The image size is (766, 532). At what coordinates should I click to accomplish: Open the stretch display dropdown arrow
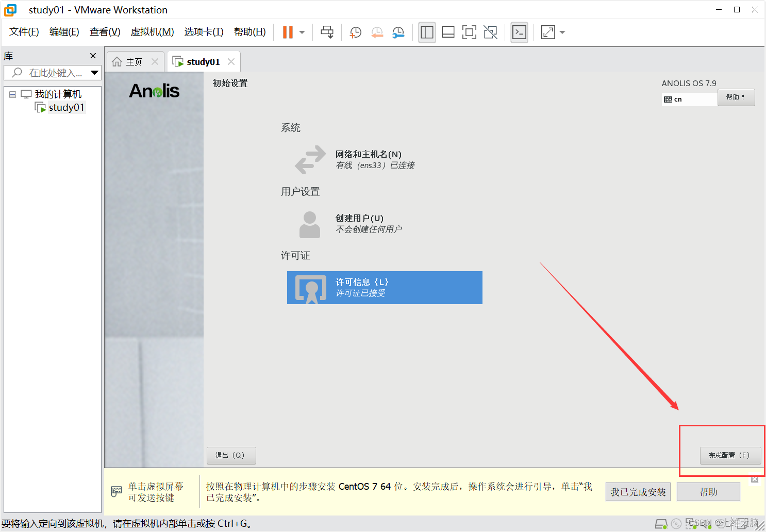point(562,32)
